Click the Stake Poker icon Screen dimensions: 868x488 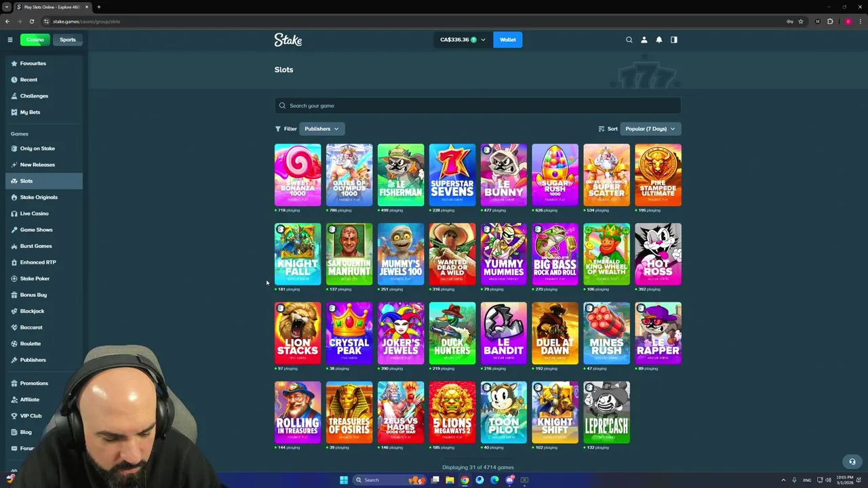tap(14, 279)
